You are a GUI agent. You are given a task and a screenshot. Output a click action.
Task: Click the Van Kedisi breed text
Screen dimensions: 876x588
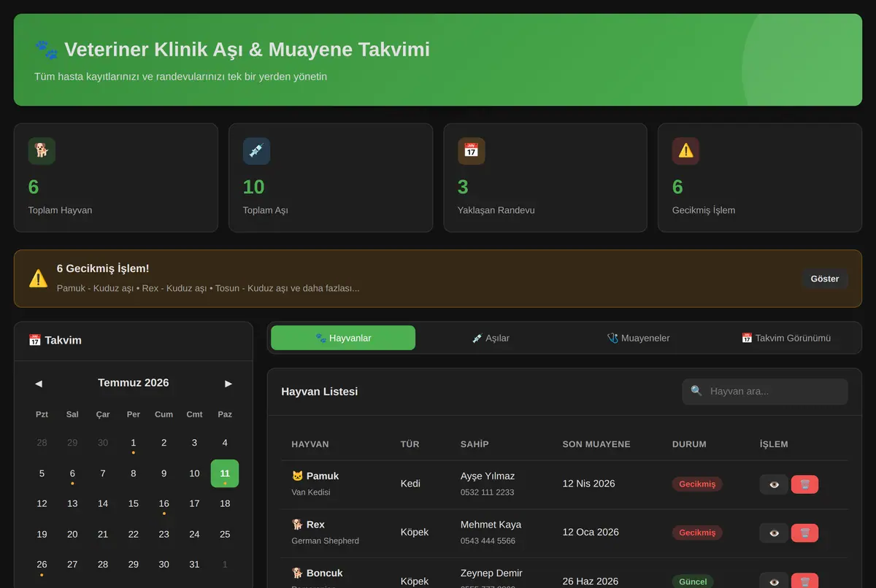click(x=311, y=492)
